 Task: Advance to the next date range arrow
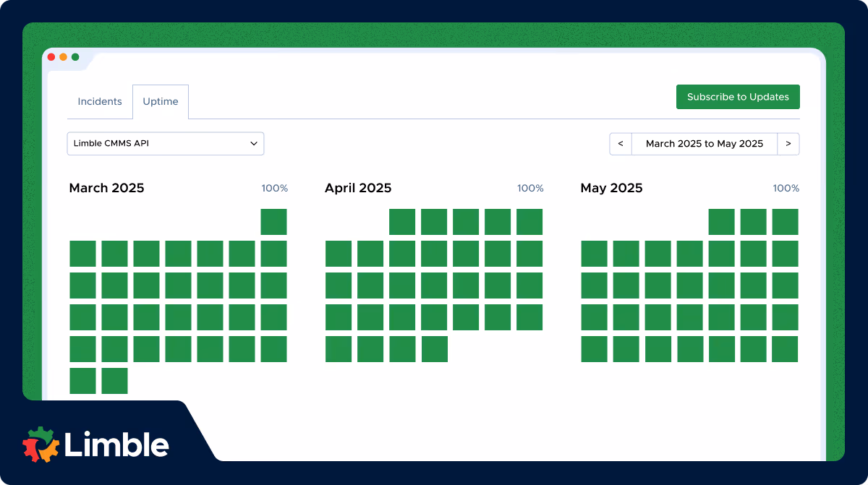point(788,144)
